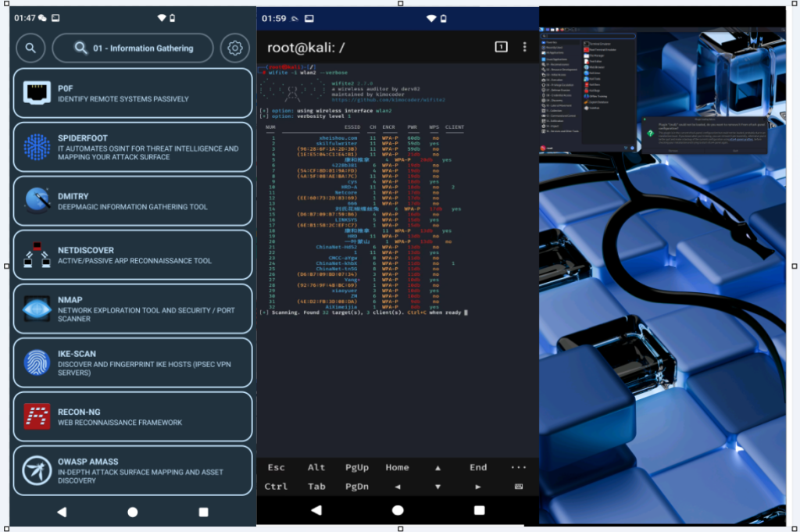
Task: Tap the Esc extra key
Action: 276,467
